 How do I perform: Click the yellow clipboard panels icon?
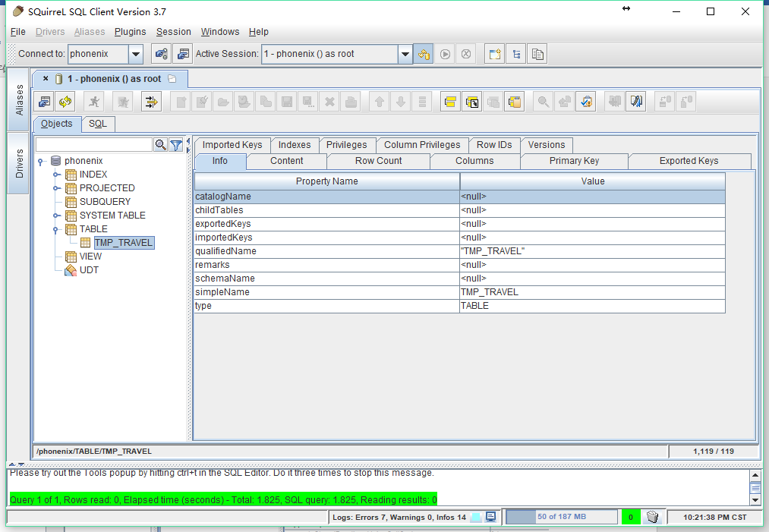(x=515, y=102)
